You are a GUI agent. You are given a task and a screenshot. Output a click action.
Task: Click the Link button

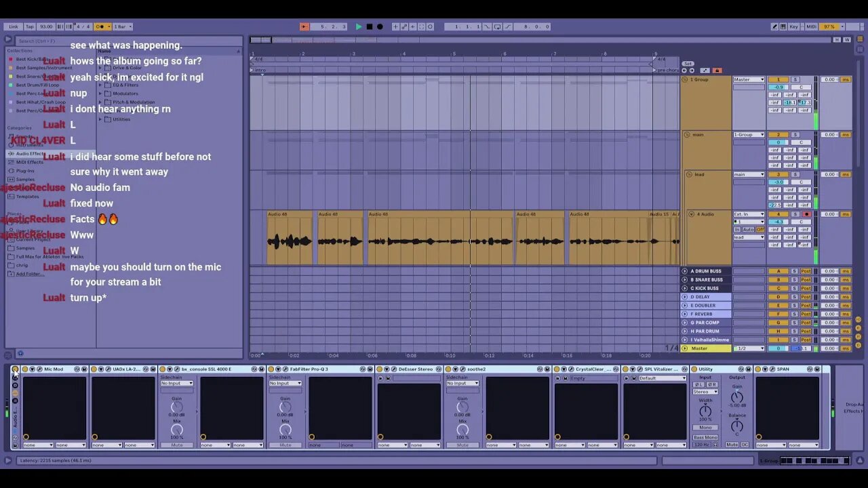[x=13, y=26]
